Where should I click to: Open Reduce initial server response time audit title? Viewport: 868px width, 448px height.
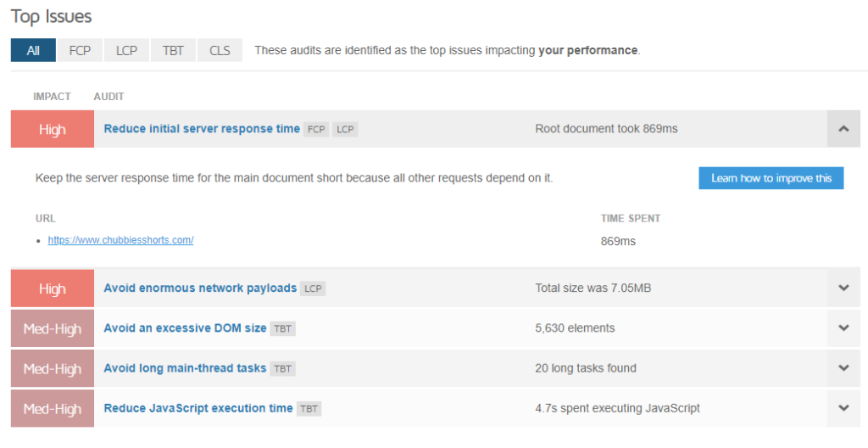click(202, 129)
